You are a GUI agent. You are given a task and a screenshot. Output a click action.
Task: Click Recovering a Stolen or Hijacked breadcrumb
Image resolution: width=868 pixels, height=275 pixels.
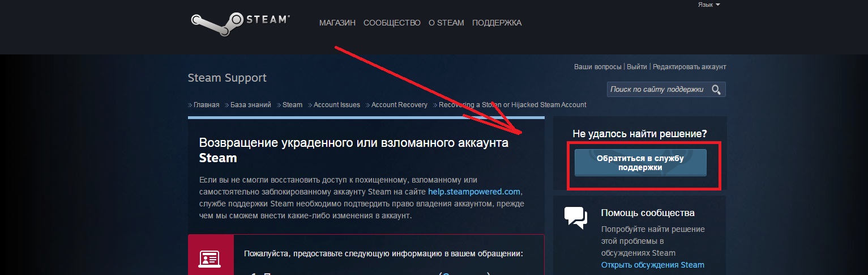click(512, 105)
